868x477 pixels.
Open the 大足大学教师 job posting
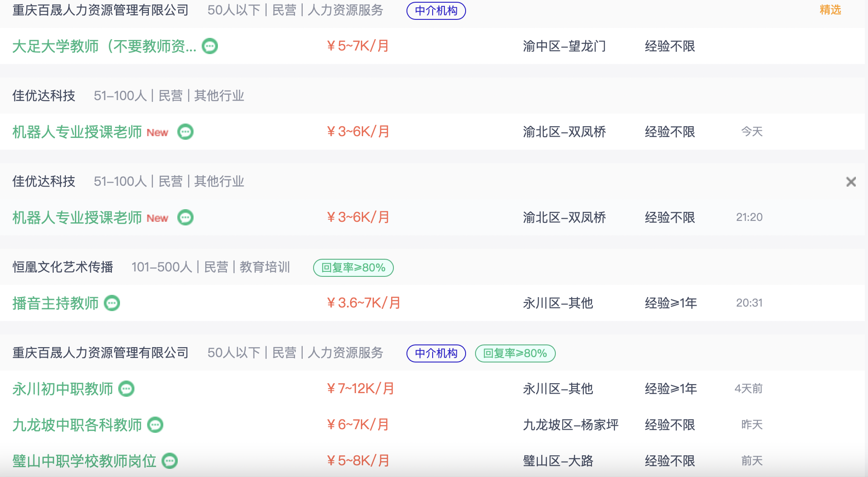104,46
